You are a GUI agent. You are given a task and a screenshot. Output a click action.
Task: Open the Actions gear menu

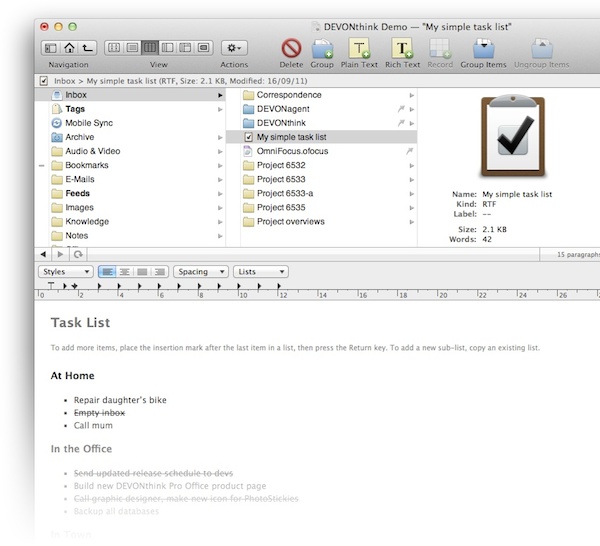[x=234, y=47]
